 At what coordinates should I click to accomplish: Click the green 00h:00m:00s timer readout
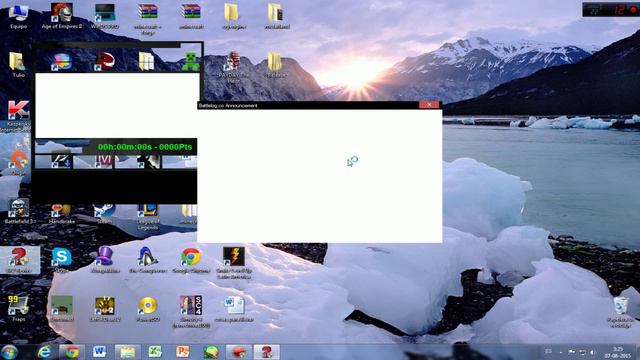point(145,147)
